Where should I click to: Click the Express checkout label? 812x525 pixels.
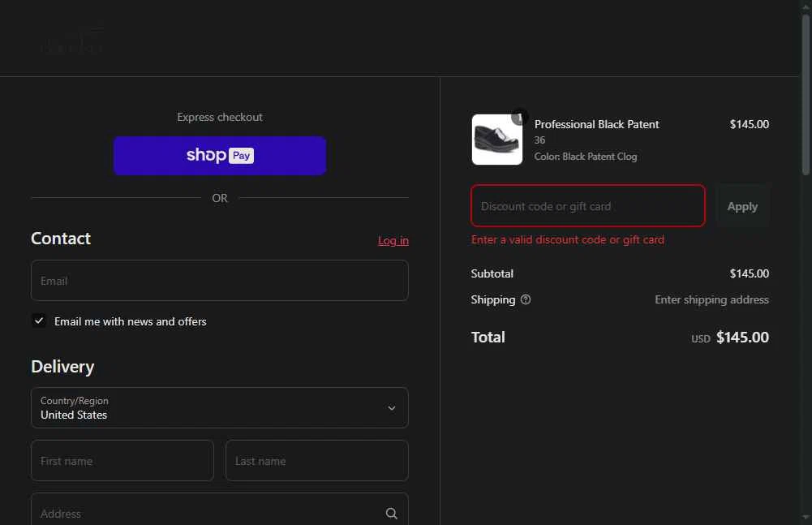click(x=220, y=117)
